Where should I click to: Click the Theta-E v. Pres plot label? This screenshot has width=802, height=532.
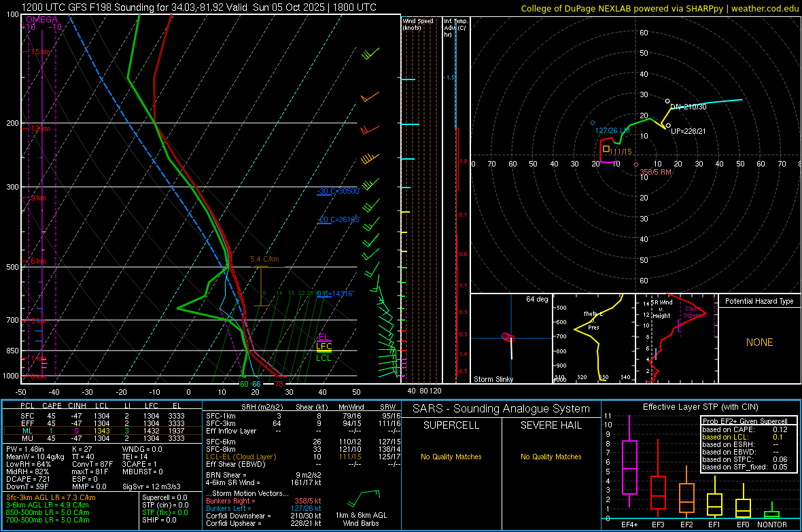593,320
